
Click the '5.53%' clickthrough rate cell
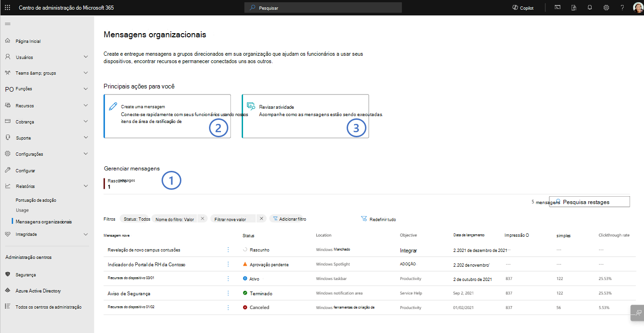(x=605, y=307)
